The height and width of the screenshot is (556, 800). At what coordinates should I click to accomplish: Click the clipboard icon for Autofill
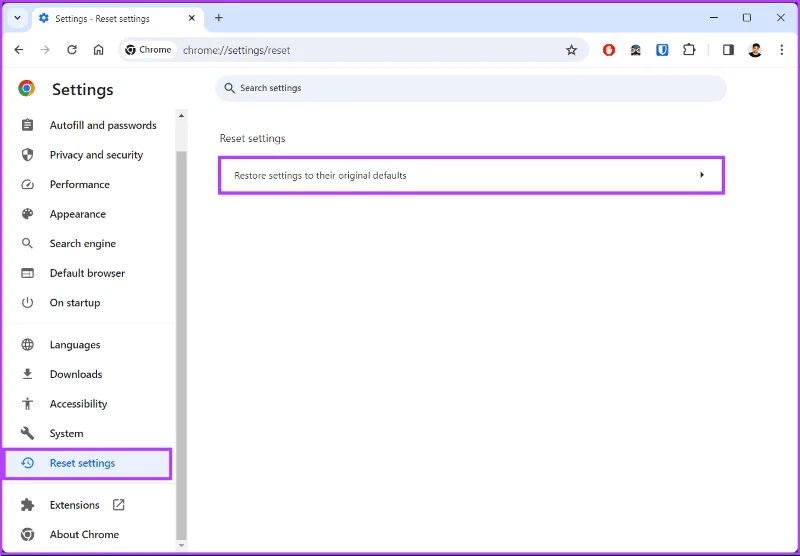[x=28, y=125]
